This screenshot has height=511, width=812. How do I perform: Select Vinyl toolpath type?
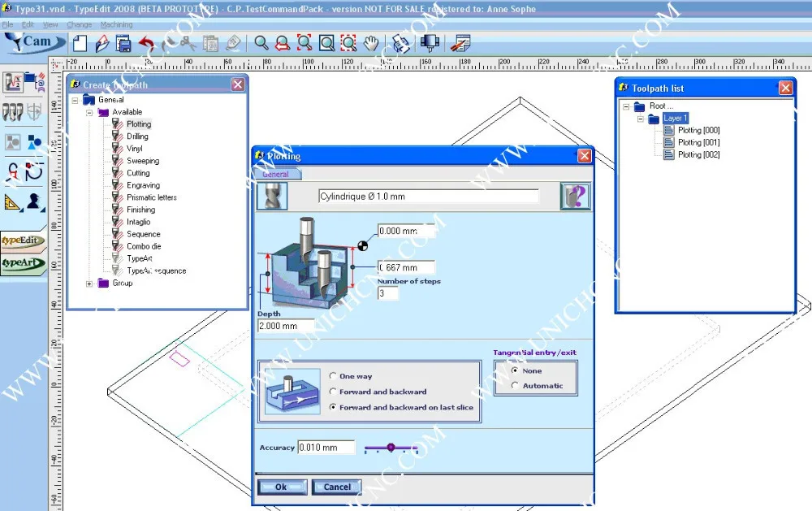pos(135,148)
